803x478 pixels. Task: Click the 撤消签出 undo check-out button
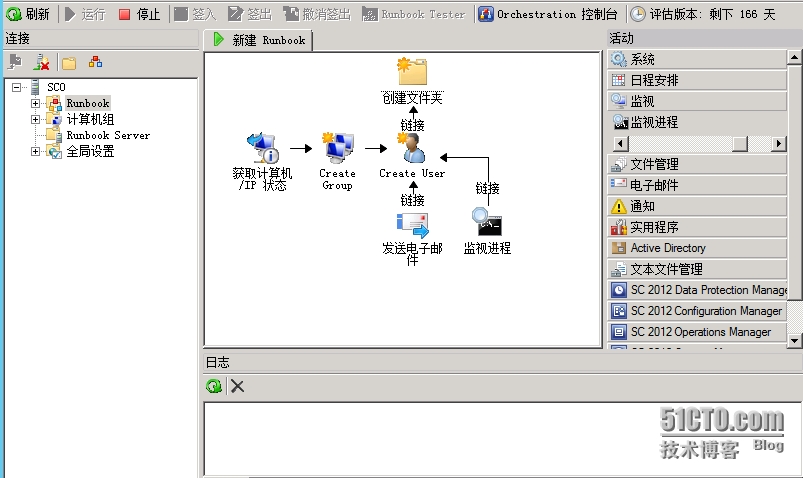(x=317, y=14)
